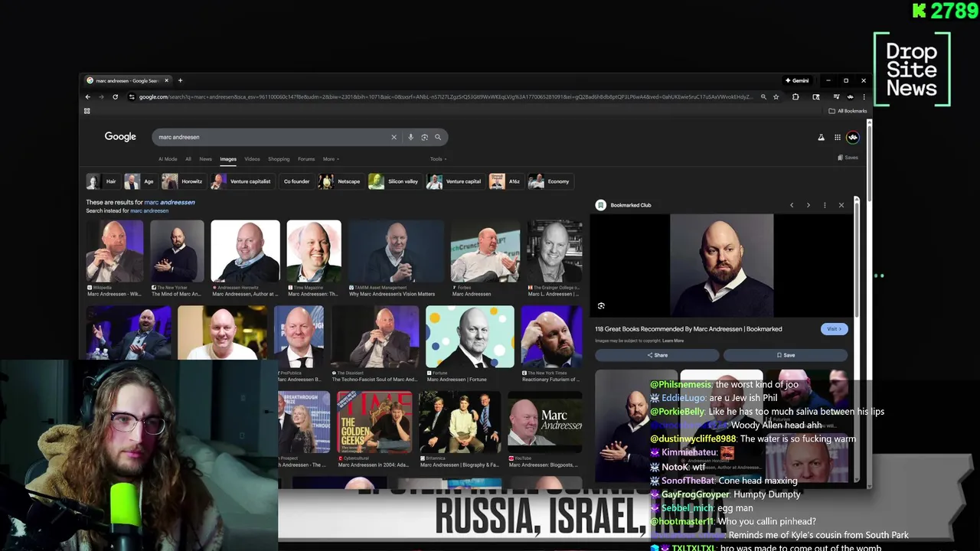Select the Economy filter chip

pyautogui.click(x=550, y=181)
